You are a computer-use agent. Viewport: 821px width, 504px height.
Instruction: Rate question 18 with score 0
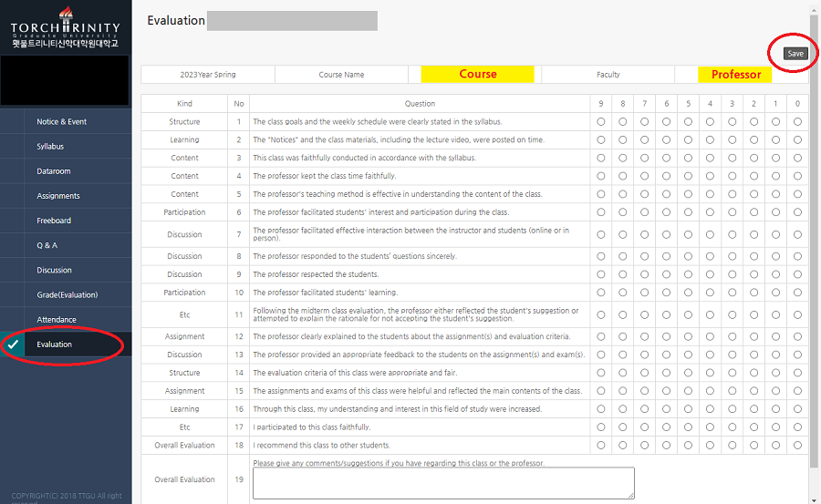point(797,446)
